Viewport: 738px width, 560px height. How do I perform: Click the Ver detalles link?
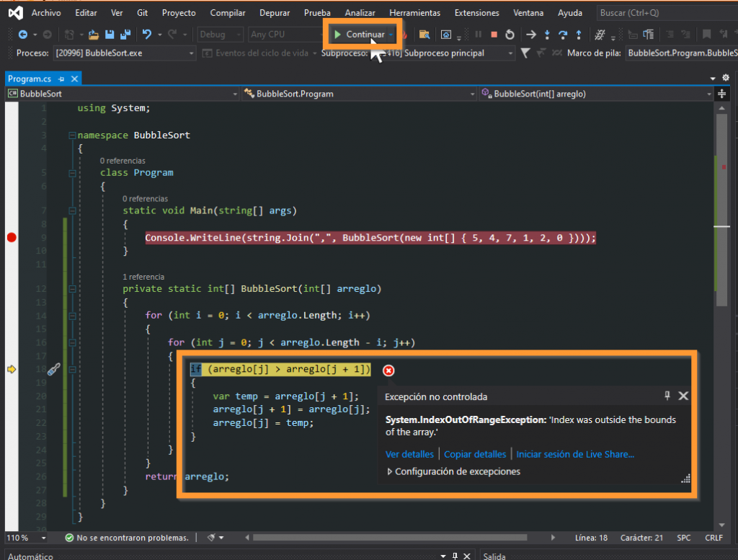[x=409, y=454]
